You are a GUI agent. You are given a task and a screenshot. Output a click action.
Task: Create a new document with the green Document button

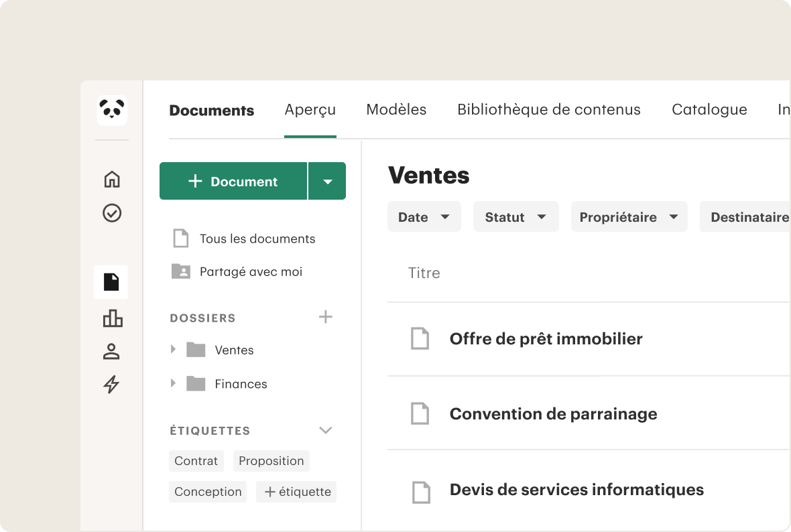pyautogui.click(x=233, y=181)
